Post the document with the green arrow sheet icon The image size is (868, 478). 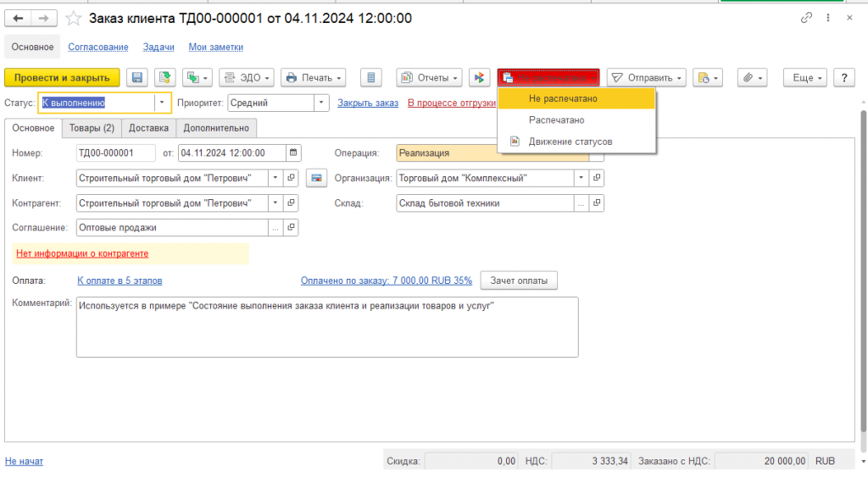[x=164, y=78]
